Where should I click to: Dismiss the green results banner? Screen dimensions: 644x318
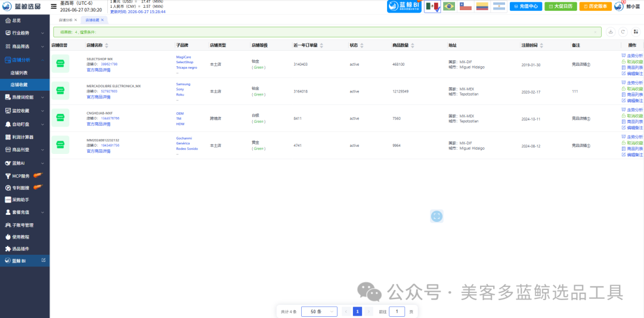coord(595,32)
